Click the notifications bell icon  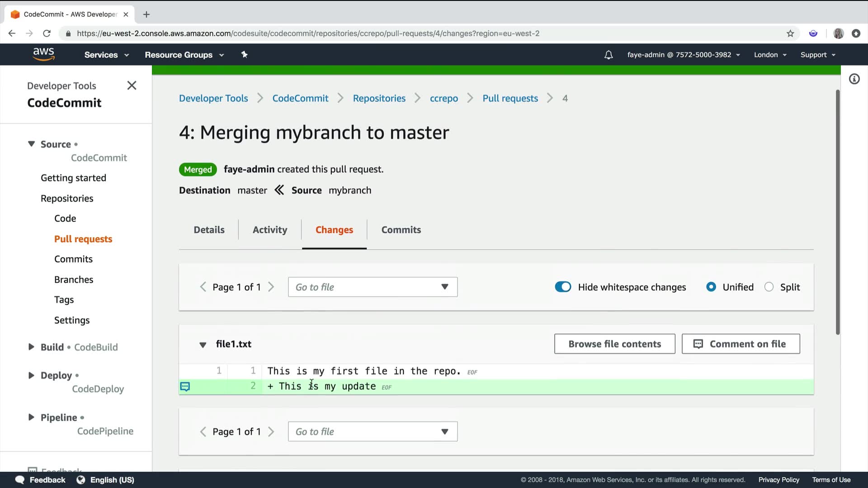point(609,55)
